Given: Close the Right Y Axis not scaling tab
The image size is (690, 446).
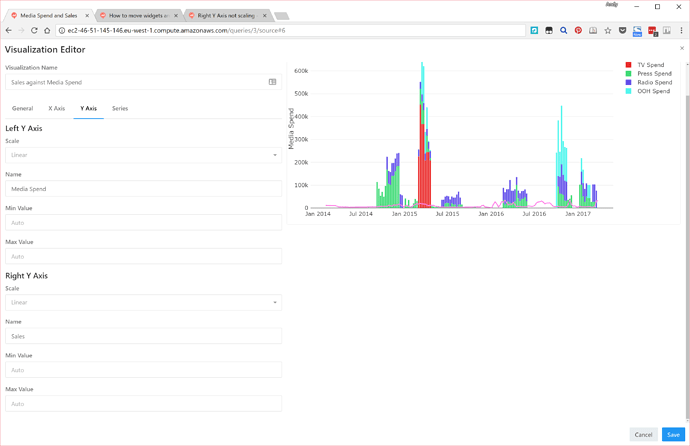Looking at the screenshot, I should pyautogui.click(x=264, y=15).
